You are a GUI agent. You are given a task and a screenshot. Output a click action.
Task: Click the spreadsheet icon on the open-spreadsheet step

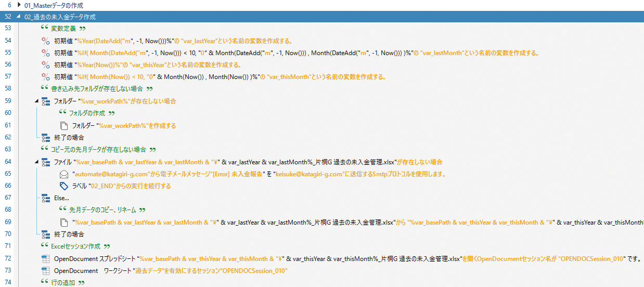pyautogui.click(x=46, y=259)
